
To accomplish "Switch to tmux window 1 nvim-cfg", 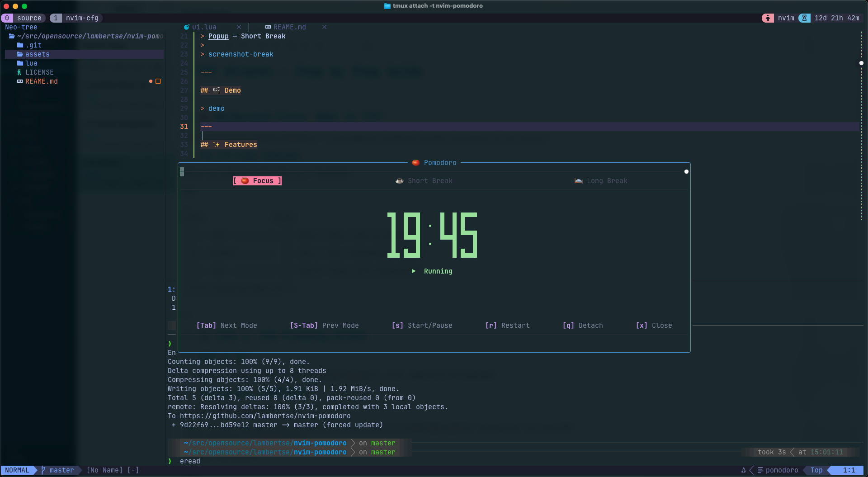I will point(76,18).
